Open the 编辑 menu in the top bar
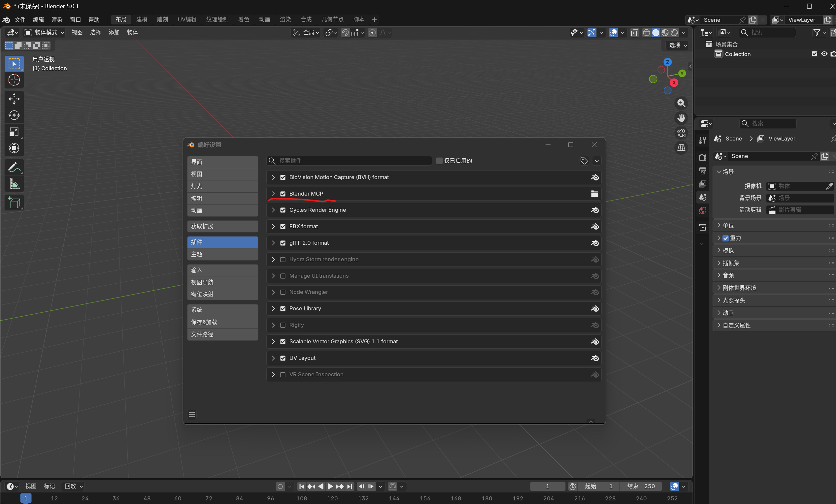Viewport: 836px width, 504px height. tap(38, 20)
